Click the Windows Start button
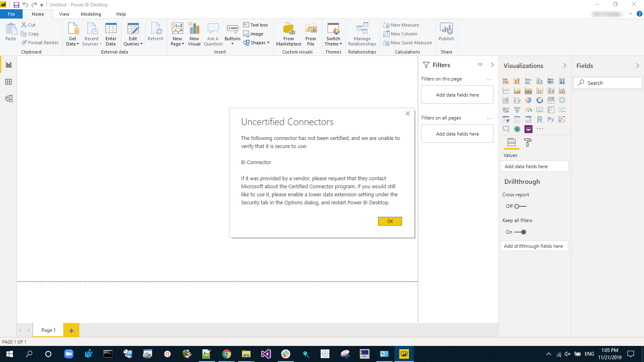 click(10, 354)
